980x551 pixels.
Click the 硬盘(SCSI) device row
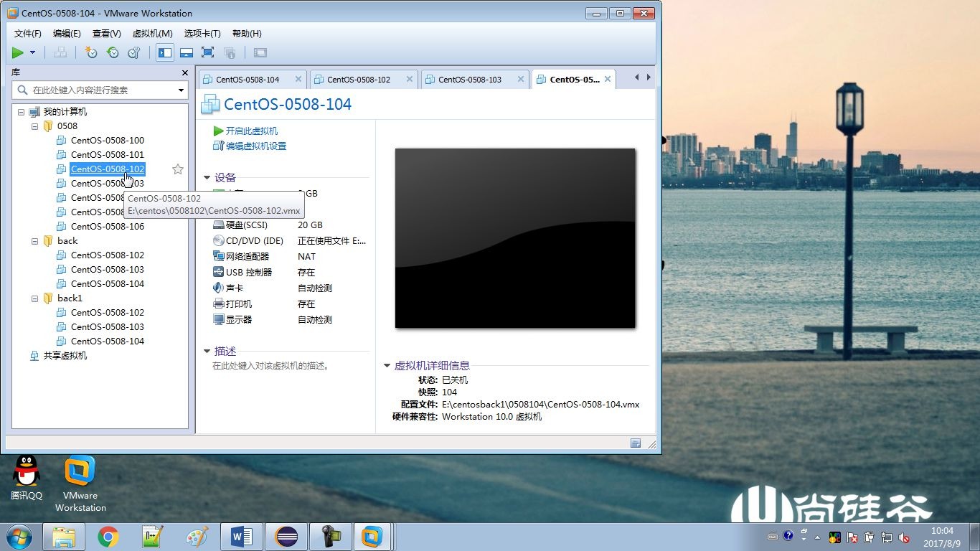290,225
